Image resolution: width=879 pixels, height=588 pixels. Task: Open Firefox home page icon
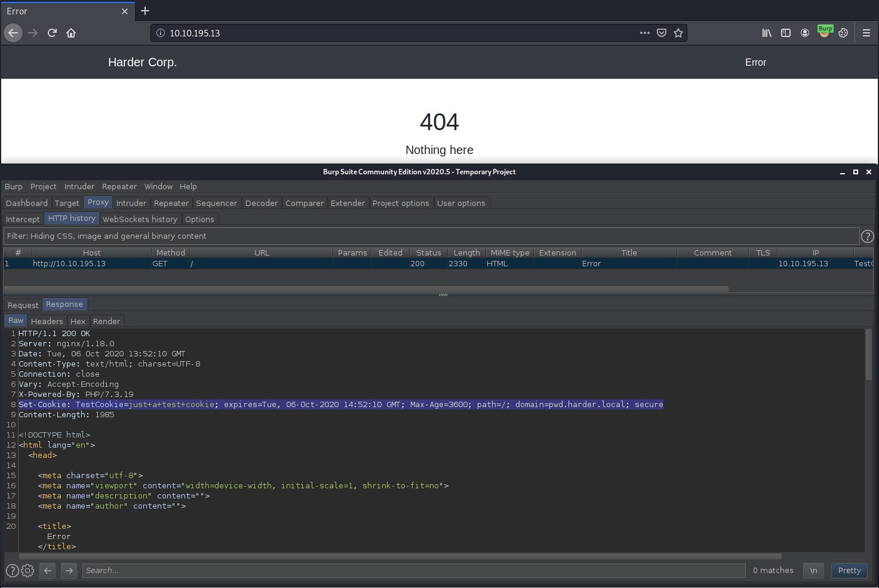(x=71, y=33)
